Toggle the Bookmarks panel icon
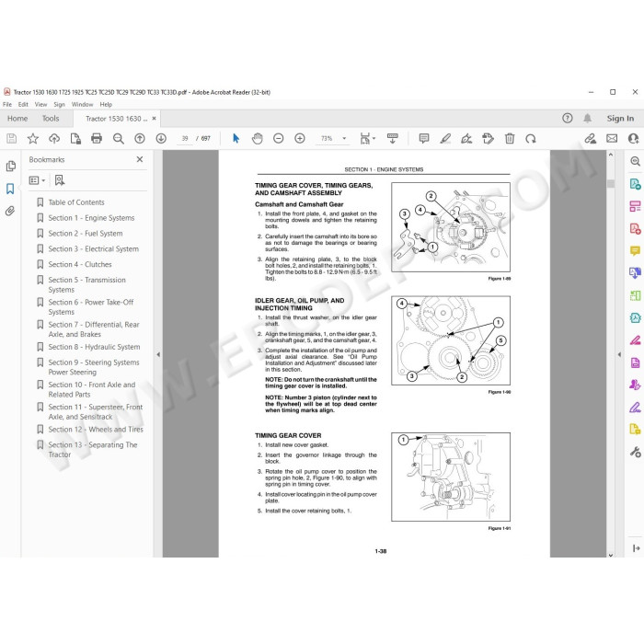 tap(10, 189)
